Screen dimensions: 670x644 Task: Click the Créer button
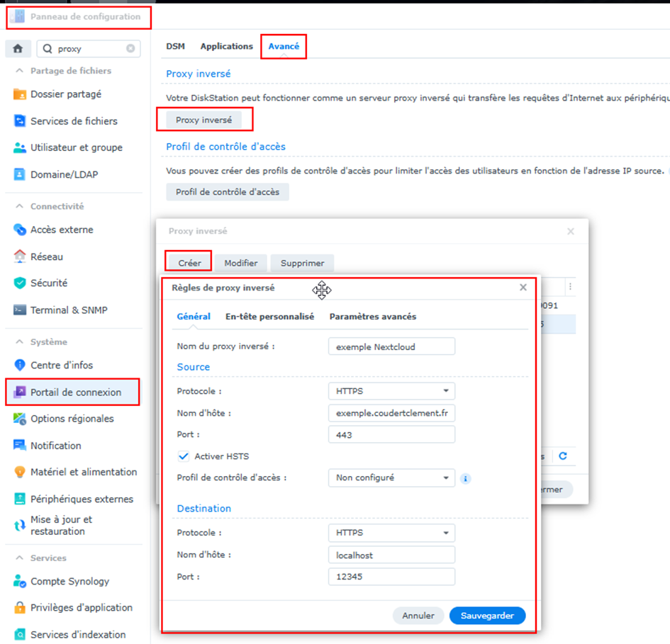189,263
